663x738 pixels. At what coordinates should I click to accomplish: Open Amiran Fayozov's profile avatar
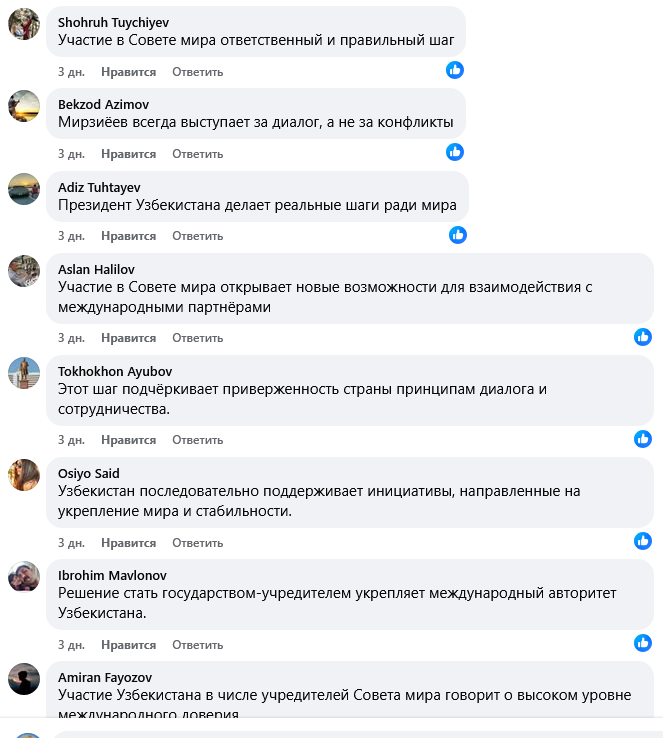pyautogui.click(x=24, y=679)
